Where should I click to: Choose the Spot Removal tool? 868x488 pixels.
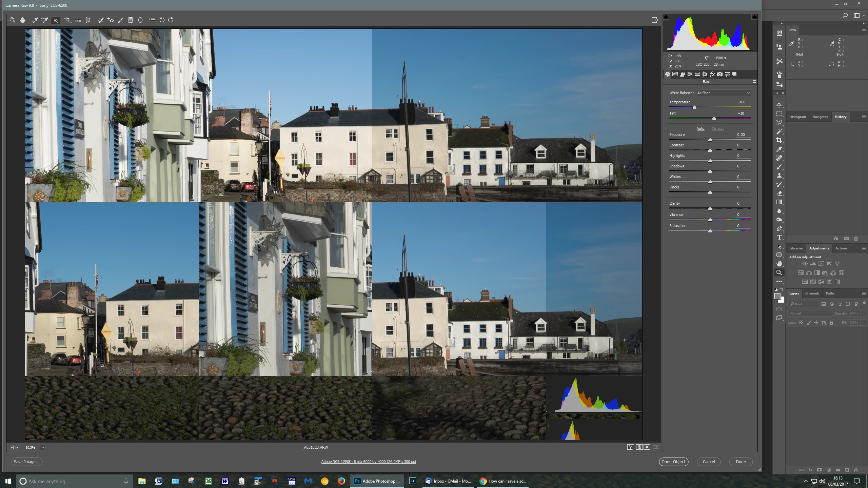tap(101, 20)
